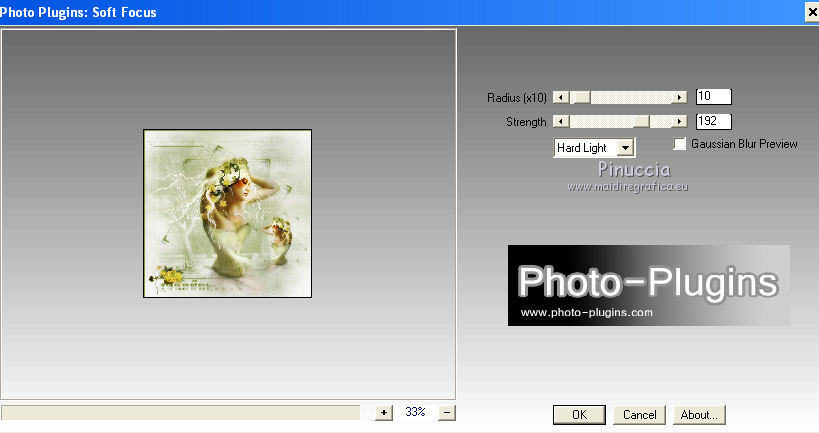Click the Photo-Plugins website banner

tap(649, 285)
